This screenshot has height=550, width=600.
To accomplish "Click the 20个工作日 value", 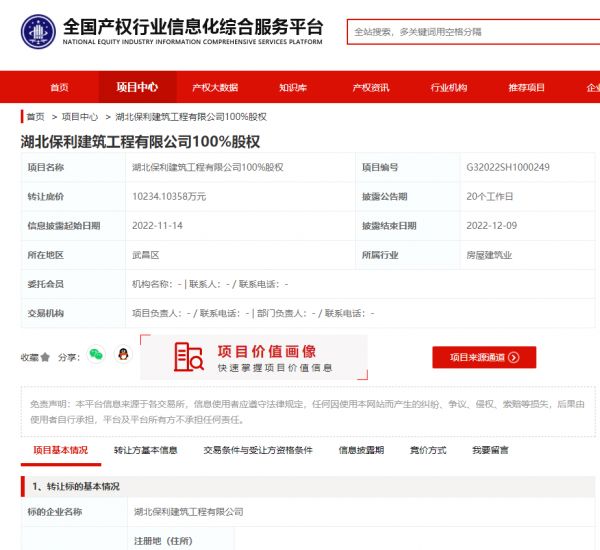I will tap(489, 196).
